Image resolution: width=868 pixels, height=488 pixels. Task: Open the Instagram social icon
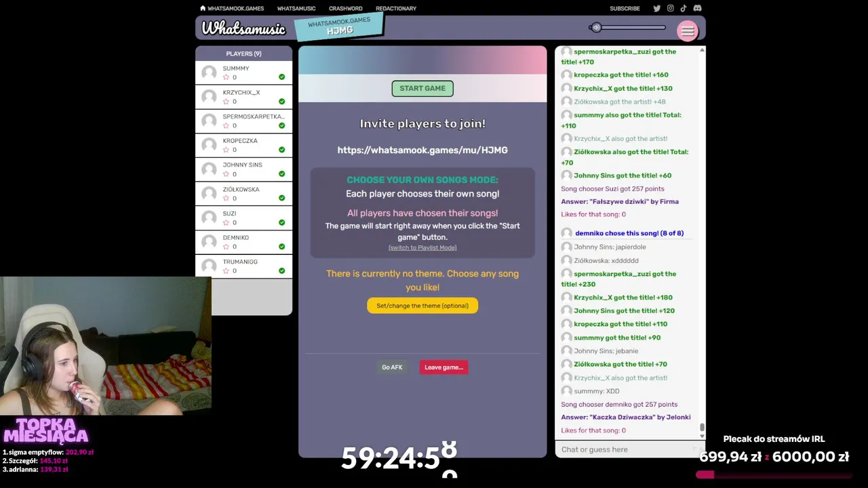click(x=670, y=8)
